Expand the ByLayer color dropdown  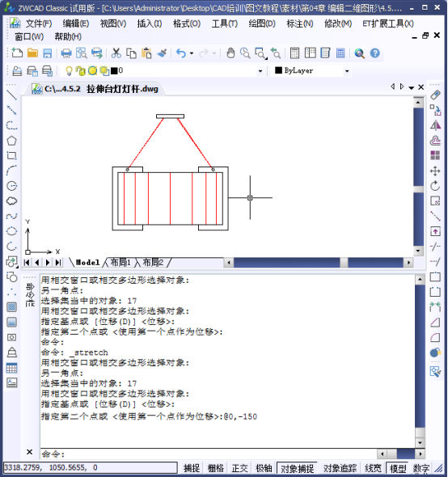pos(347,71)
